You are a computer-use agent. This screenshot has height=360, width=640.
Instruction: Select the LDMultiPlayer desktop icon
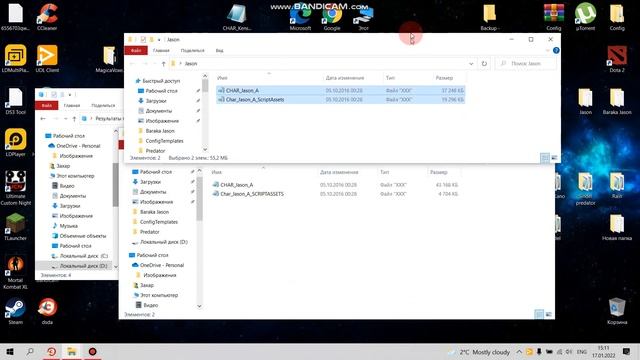point(16,58)
